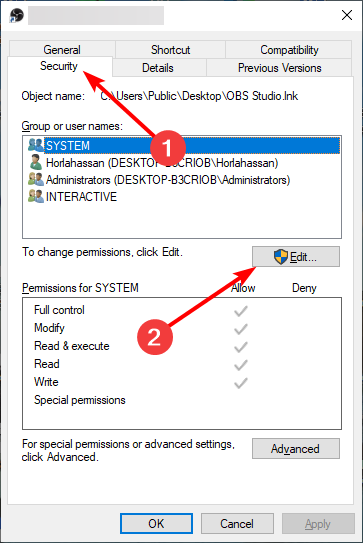The image size is (363, 543).
Task: Click the INTERACTIVE group icon
Action: click(x=36, y=196)
